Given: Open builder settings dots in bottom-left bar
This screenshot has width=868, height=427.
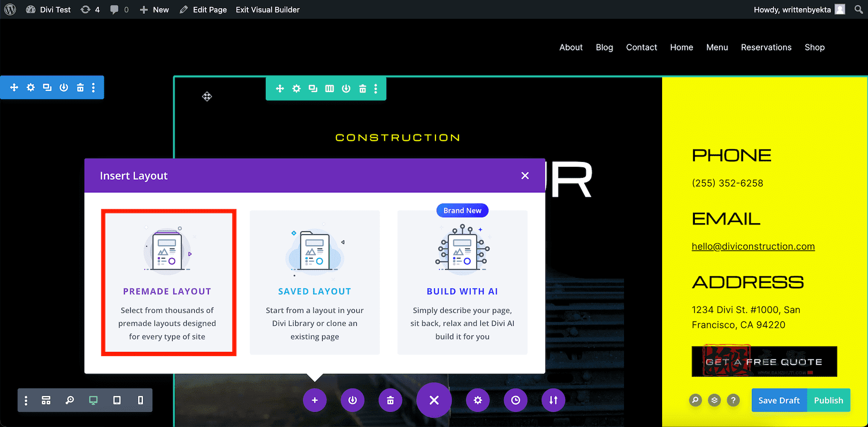Looking at the screenshot, I should tap(26, 400).
